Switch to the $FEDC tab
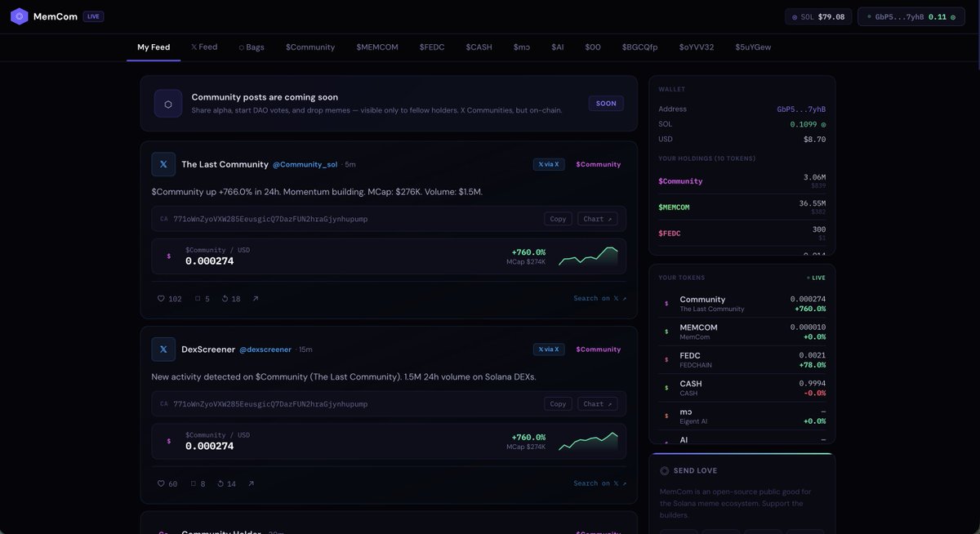980x534 pixels. pos(432,47)
